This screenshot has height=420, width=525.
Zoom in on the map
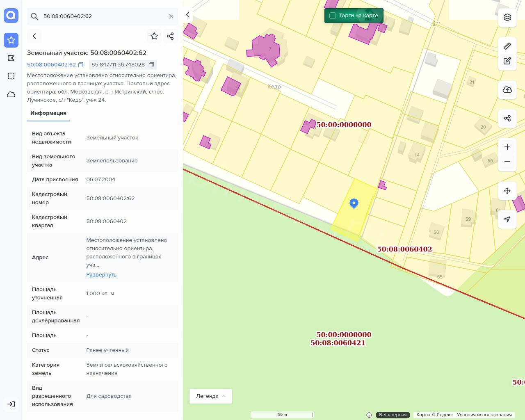[507, 147]
